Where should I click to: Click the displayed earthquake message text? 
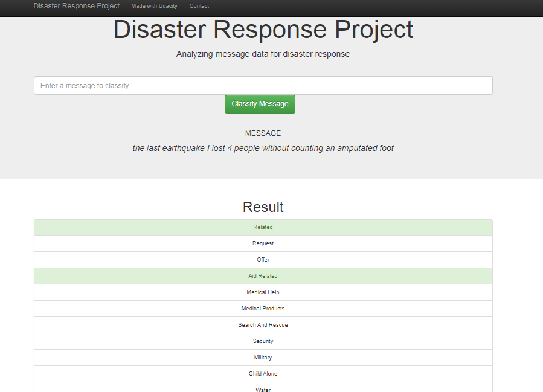coord(263,148)
